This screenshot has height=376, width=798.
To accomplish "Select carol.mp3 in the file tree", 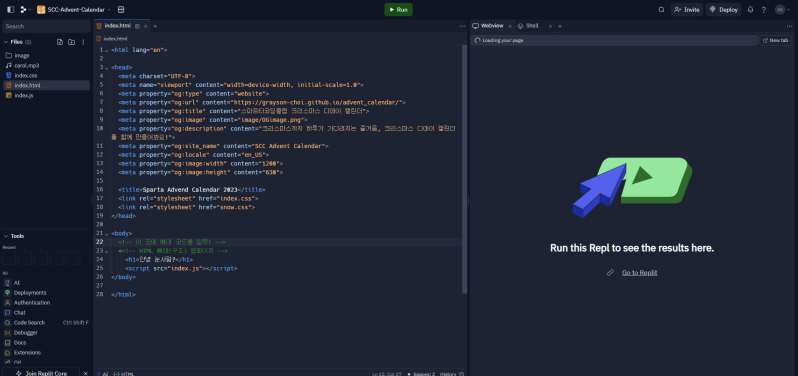I will [46, 66].
